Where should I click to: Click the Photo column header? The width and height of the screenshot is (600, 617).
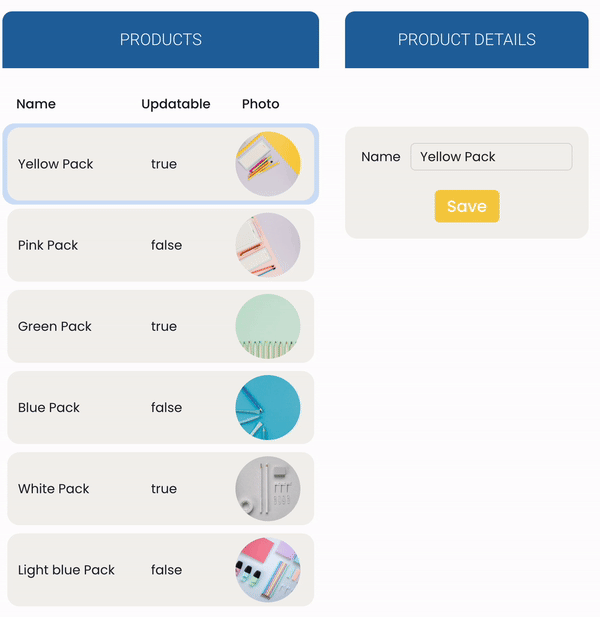tap(261, 104)
